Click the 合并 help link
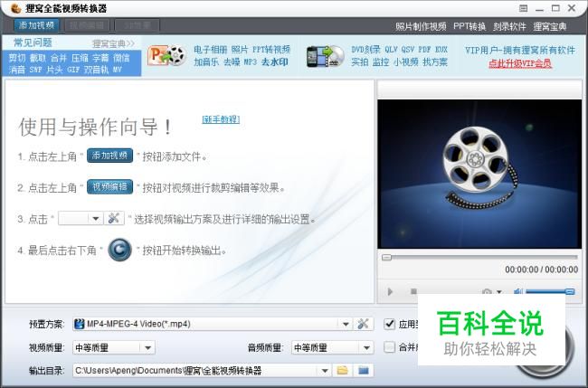The width and height of the screenshot is (588, 388). (59, 58)
